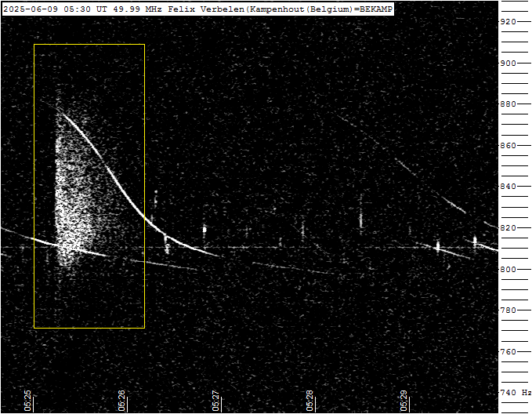The width and height of the screenshot is (532, 414).
Task: Click the 860 frequency scale label
Action: 508,146
